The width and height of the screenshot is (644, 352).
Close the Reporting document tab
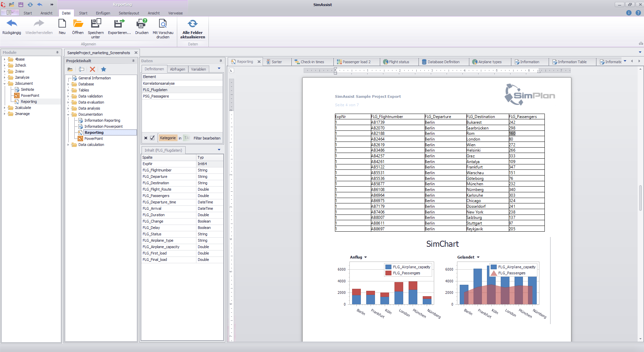pos(259,62)
